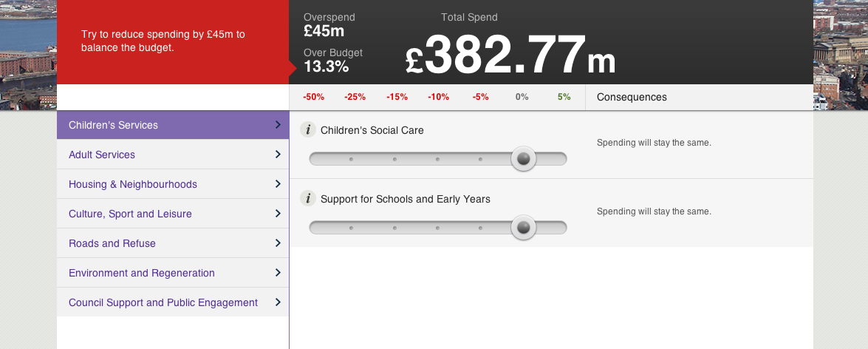Click Environment and Regeneration chevron

(278, 273)
